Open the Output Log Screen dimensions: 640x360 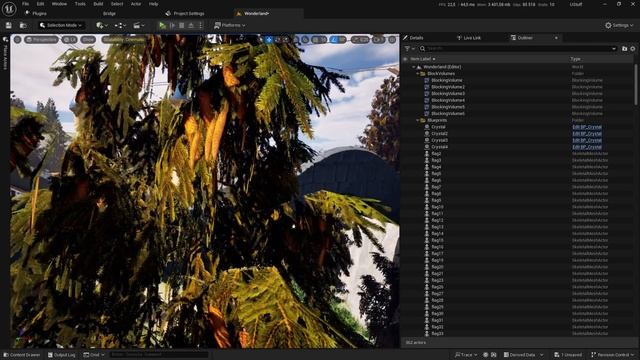coord(62,355)
